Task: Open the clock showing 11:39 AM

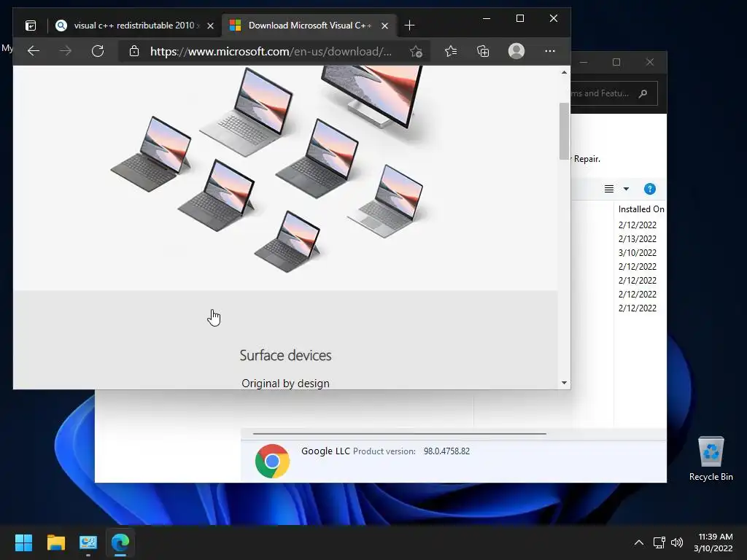Action: pyautogui.click(x=713, y=542)
